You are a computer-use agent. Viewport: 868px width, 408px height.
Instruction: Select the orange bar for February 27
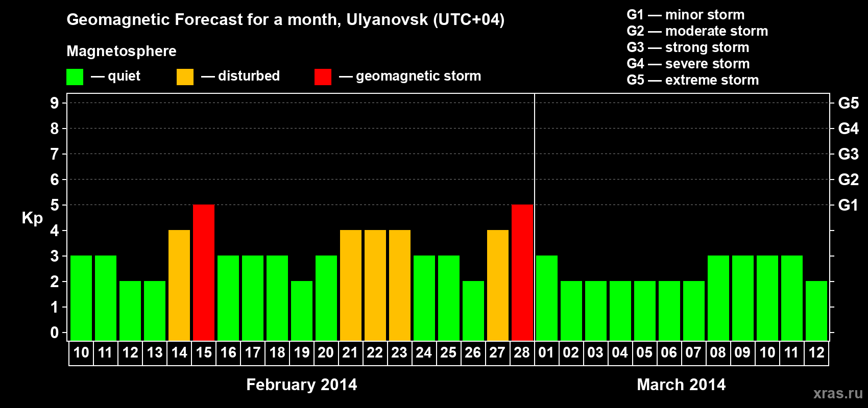(x=498, y=285)
